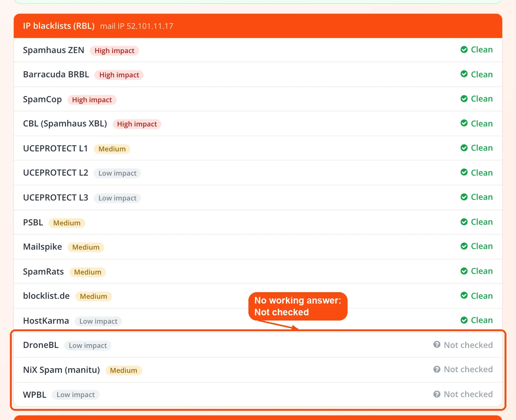Select the "UCEPROTECT L3" blacklist name

click(56, 198)
